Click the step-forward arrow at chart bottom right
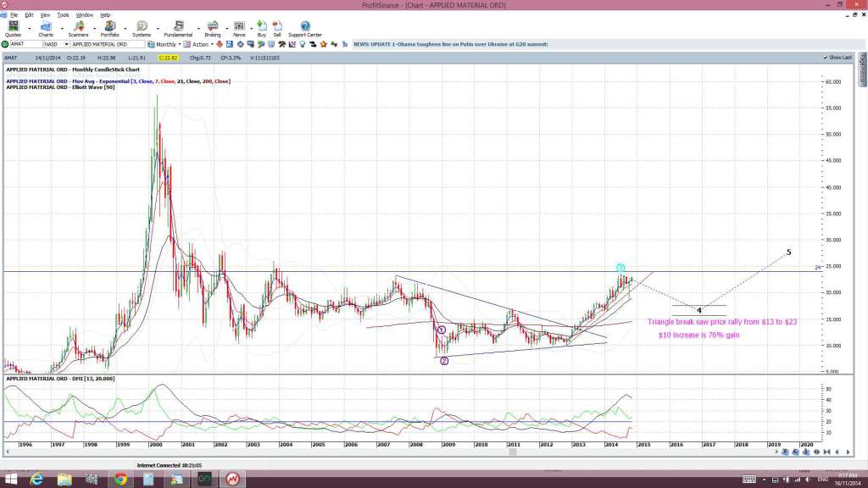 tap(848, 452)
